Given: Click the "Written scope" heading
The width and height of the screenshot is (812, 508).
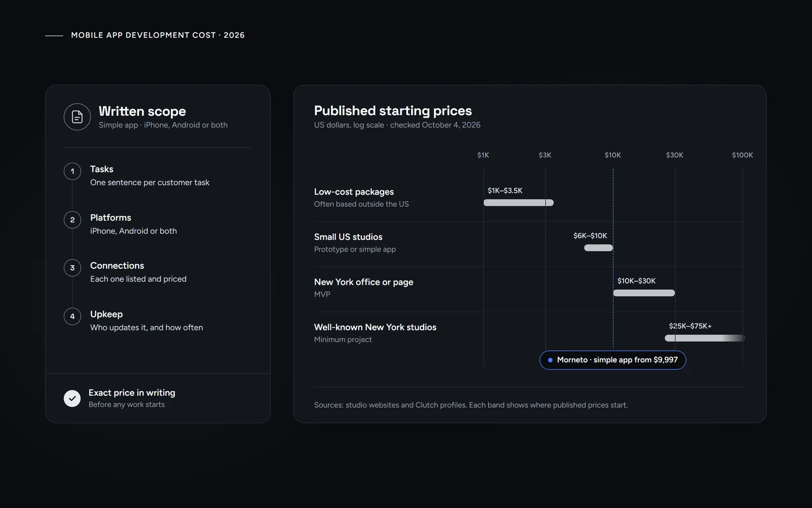Looking at the screenshot, I should click(142, 111).
